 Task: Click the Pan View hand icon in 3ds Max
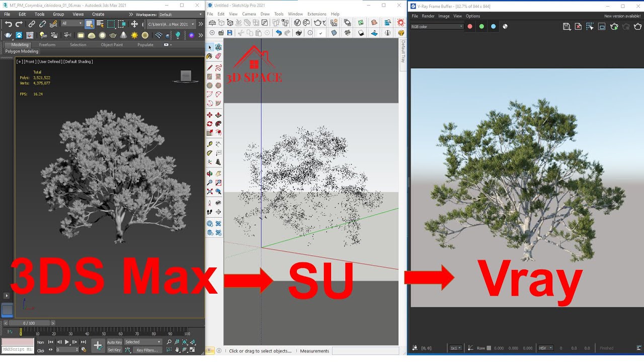pyautogui.click(x=178, y=350)
